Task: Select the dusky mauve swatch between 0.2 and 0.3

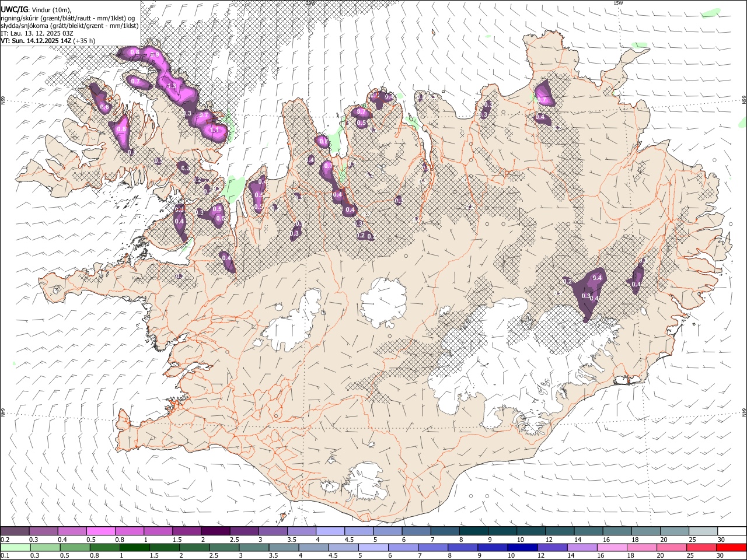Action: (x=15, y=531)
